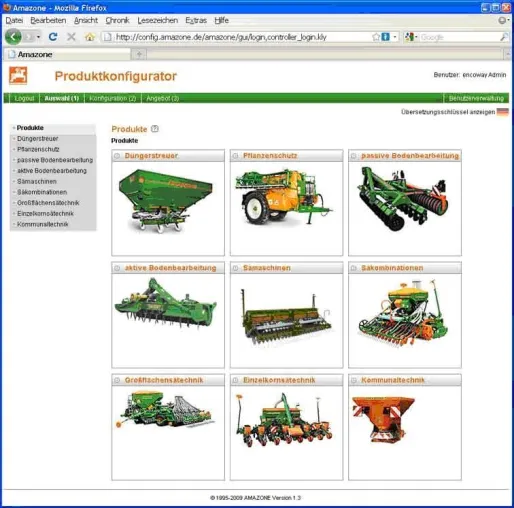Click the Düngerstreuer spreader image
The height and width of the screenshot is (508, 514).
(165, 200)
